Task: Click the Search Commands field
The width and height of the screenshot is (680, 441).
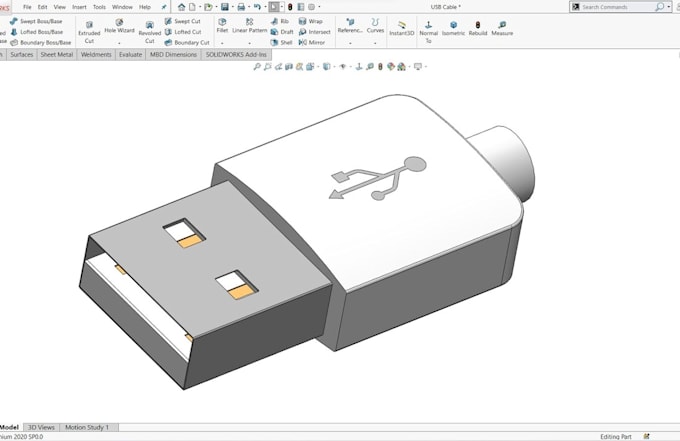Action: 617,7
